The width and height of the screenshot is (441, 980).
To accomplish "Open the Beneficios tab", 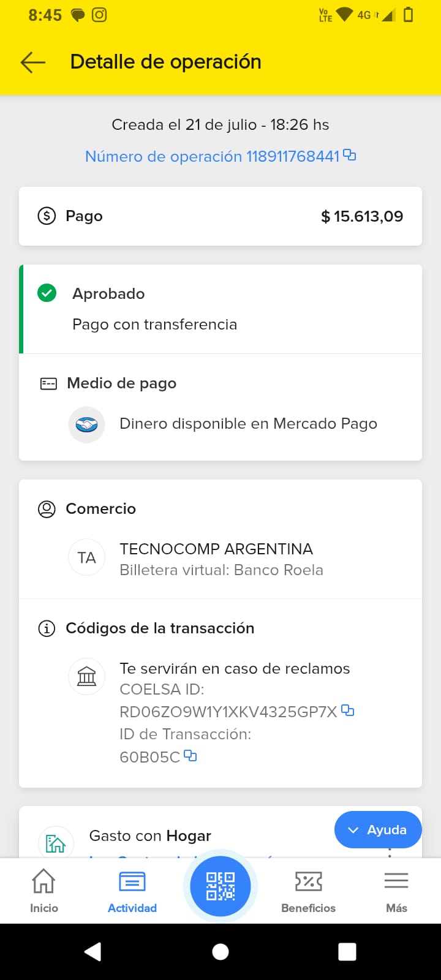I will click(x=308, y=891).
